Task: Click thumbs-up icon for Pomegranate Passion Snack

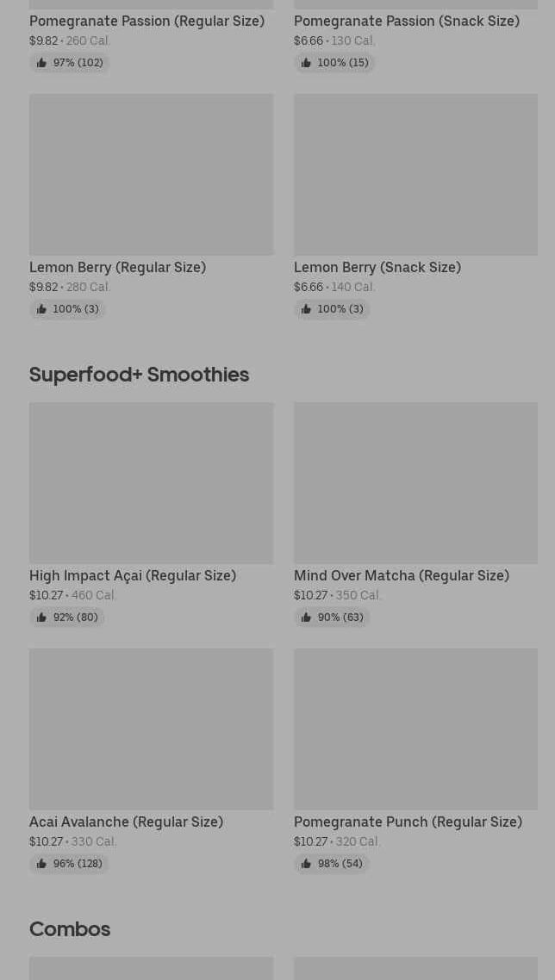Action: click(306, 63)
